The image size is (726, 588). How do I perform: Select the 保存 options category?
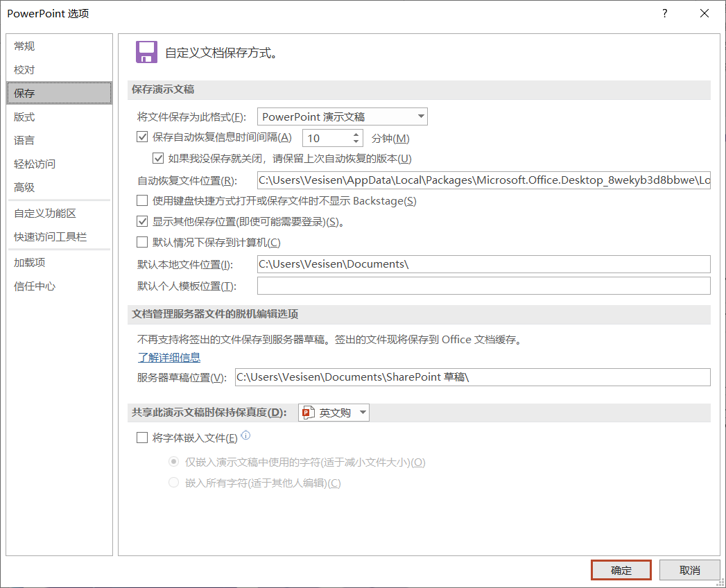[59, 93]
